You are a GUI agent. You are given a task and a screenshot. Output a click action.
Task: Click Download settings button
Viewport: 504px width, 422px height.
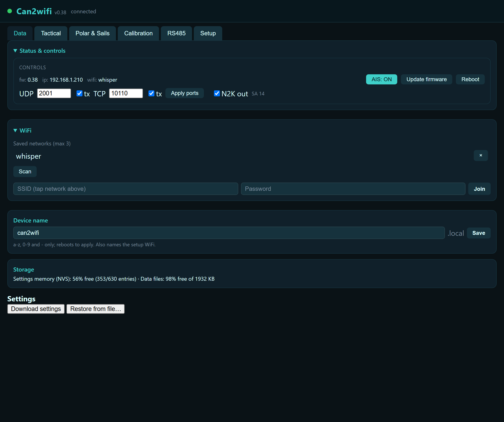(x=36, y=309)
